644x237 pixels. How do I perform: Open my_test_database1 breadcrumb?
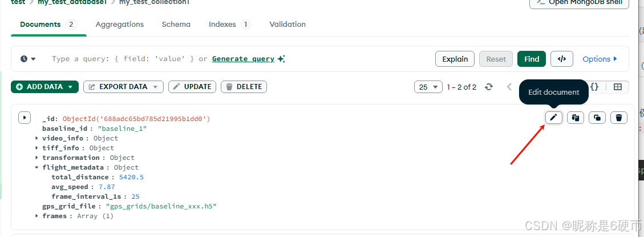coord(72,2)
